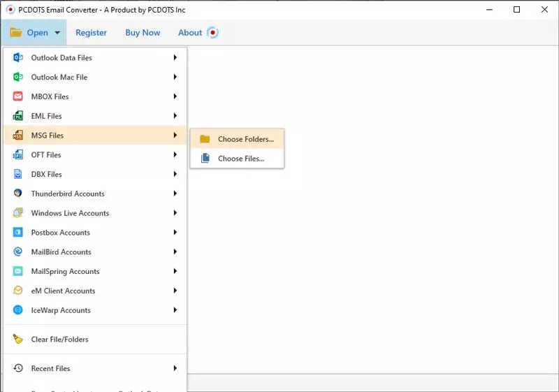Click the Recent Files clock icon
This screenshot has height=392, width=559.
[18, 368]
